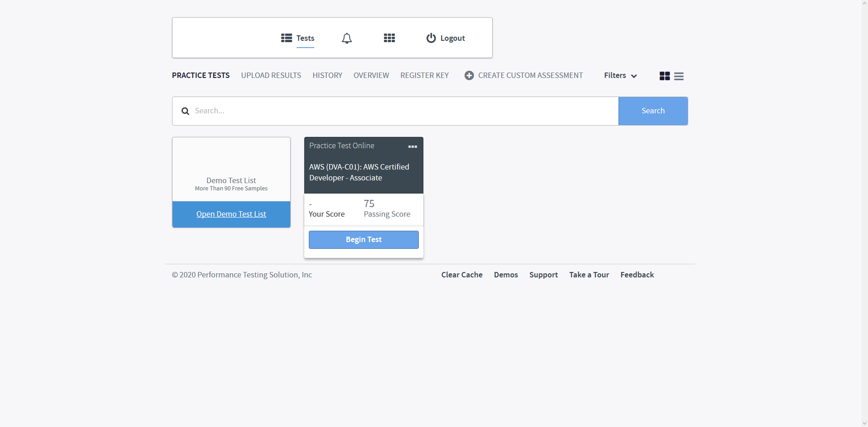Switch to grid view layout
This screenshot has width=868, height=427.
(665, 76)
